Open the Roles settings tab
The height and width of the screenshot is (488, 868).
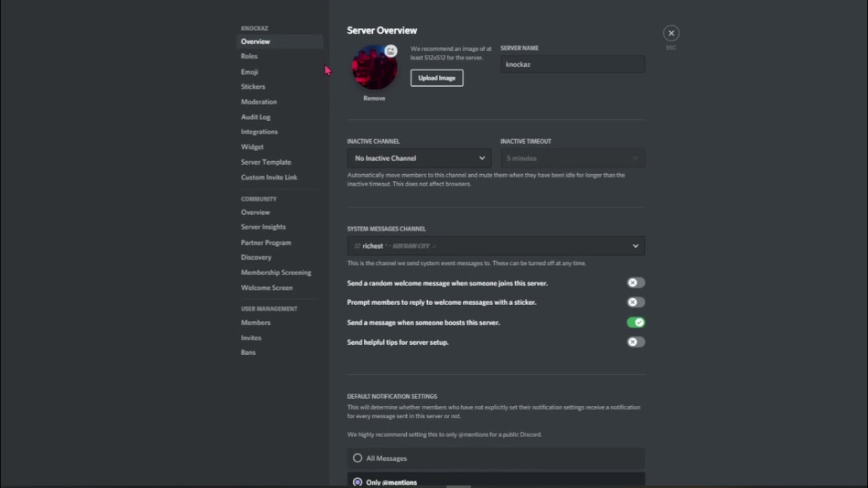point(249,56)
